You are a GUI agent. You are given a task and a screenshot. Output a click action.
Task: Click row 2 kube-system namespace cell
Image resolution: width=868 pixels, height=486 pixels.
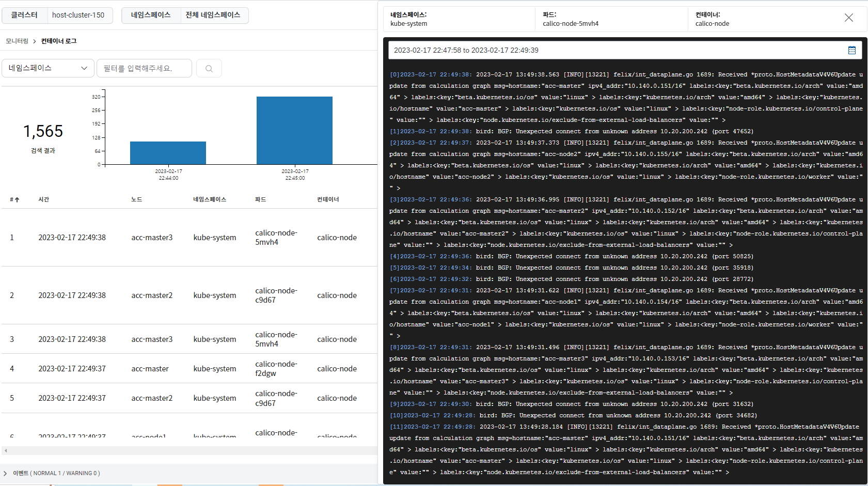215,295
